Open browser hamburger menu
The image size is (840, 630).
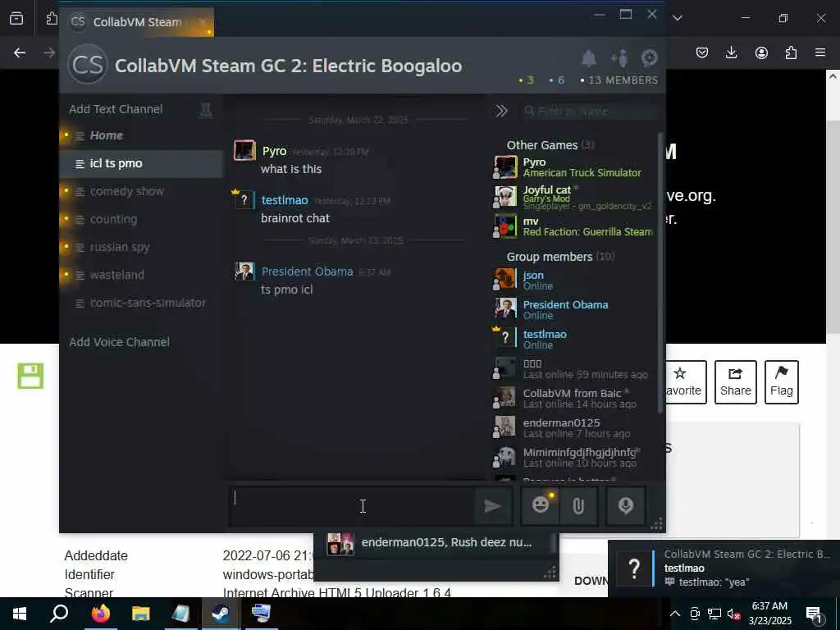[x=820, y=52]
